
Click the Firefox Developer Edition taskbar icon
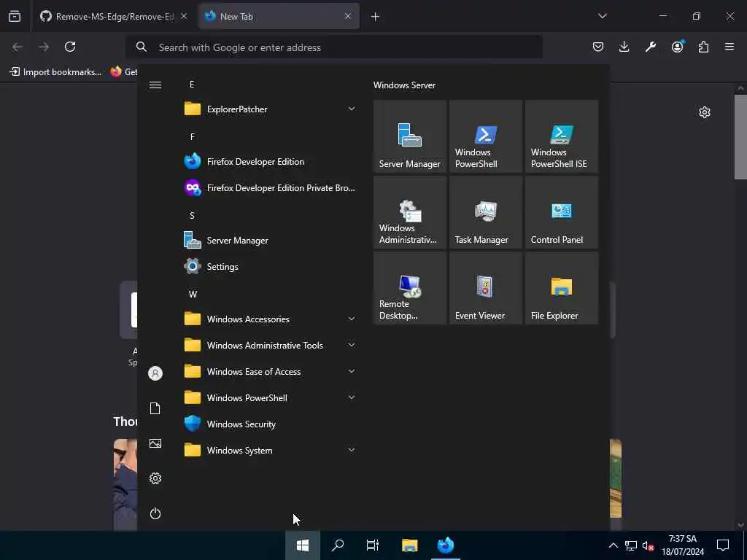446,545
